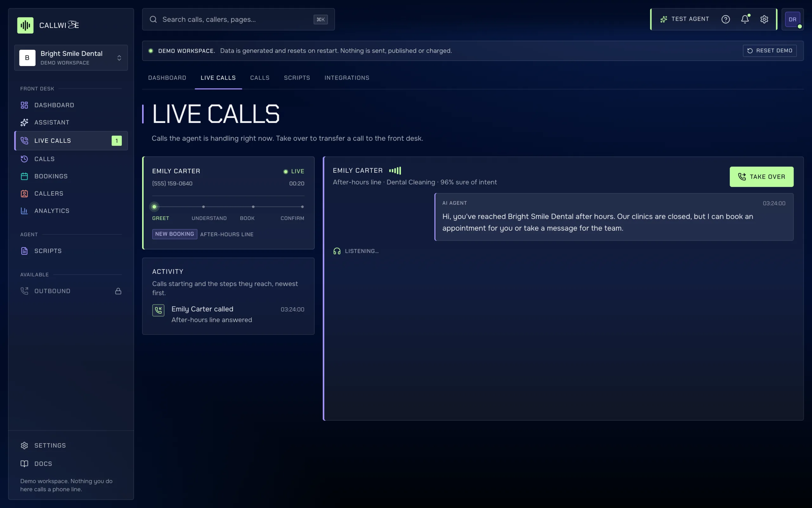This screenshot has width=812, height=508.
Task: Switch to the Scripts tab
Action: [x=297, y=78]
